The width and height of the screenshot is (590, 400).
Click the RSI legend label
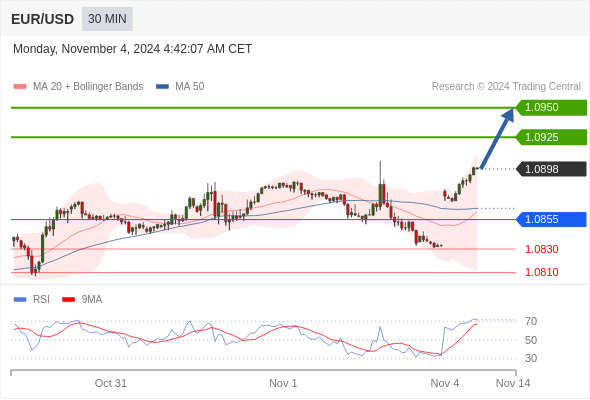(41, 300)
